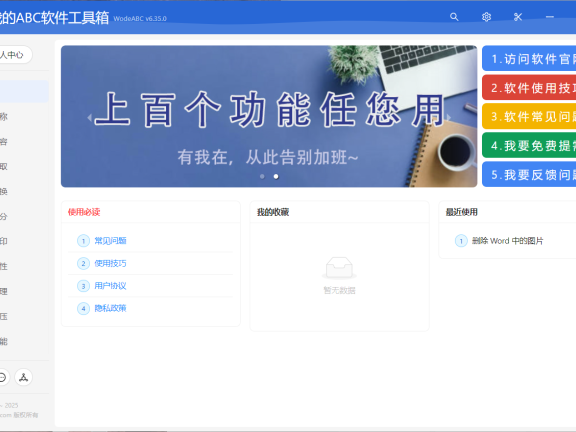
Task: Click the 使用必读 heading
Action: pos(84,212)
